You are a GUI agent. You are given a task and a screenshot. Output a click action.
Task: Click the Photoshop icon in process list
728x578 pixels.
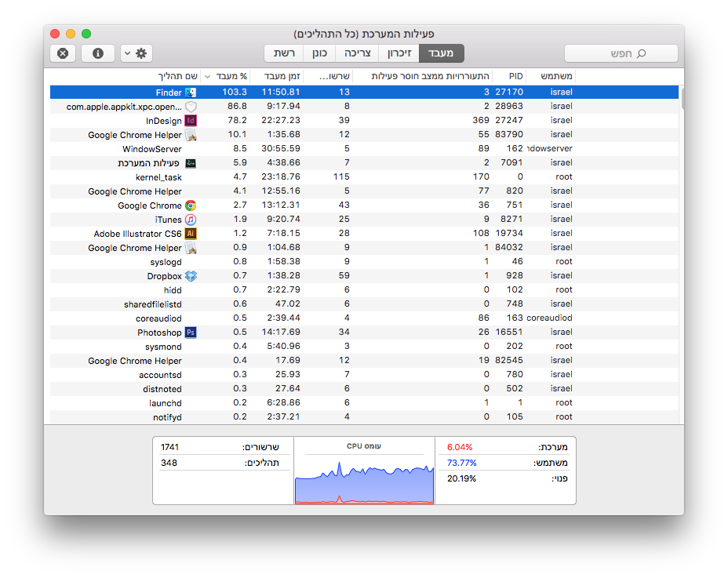[x=191, y=333]
